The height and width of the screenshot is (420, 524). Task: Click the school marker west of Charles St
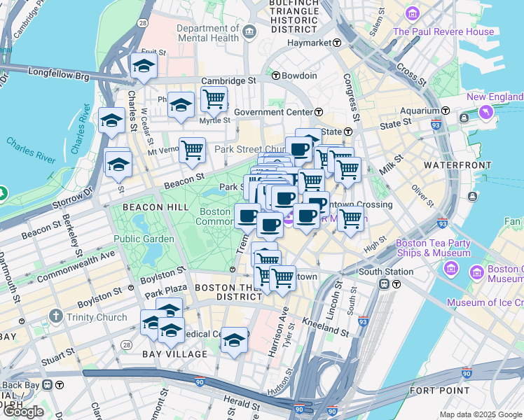click(118, 165)
